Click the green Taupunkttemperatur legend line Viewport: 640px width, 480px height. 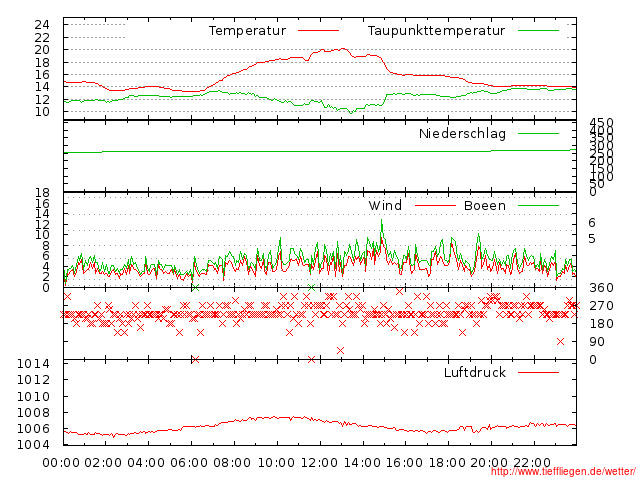[538, 31]
